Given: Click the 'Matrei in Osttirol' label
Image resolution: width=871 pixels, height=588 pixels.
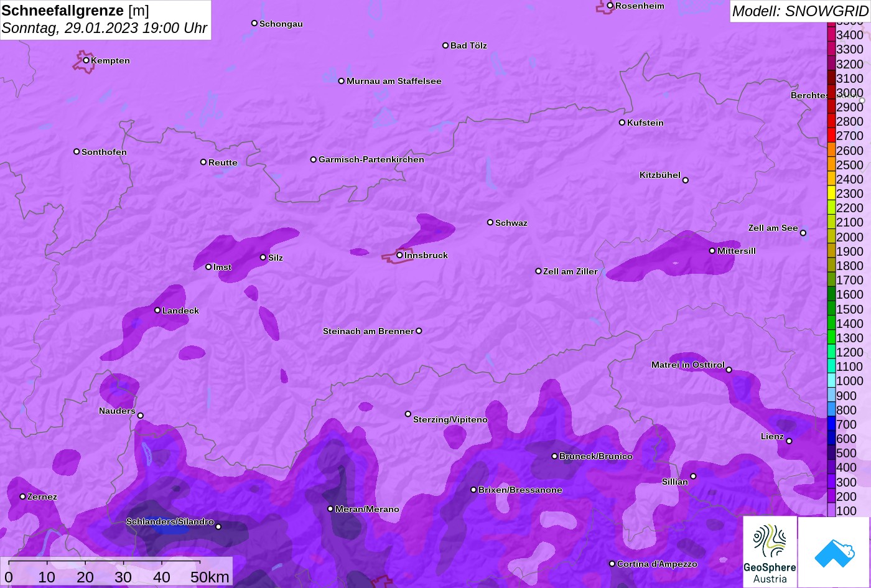Looking at the screenshot, I should (x=688, y=365).
